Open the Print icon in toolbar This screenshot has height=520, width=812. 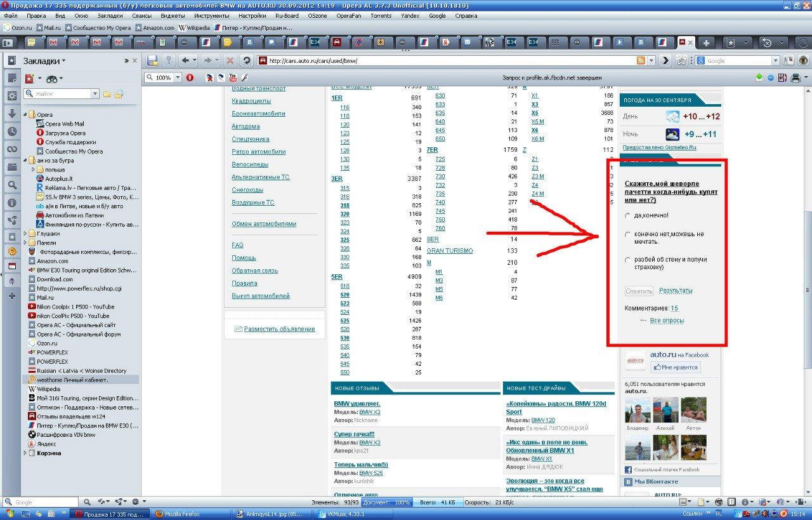coord(796,77)
